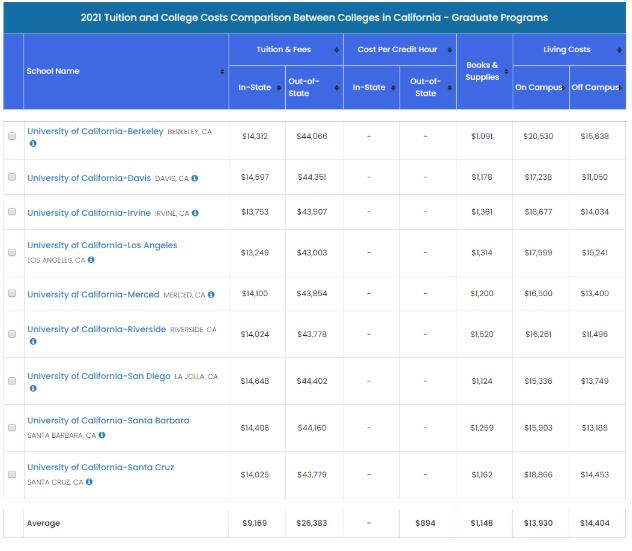632x551 pixels.
Task: Click the Tuition & Fees header label
Action: click(x=284, y=50)
